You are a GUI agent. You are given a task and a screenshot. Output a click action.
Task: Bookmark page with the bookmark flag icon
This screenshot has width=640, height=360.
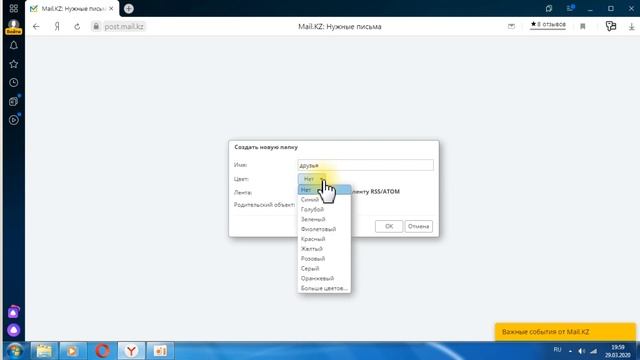coord(582,27)
